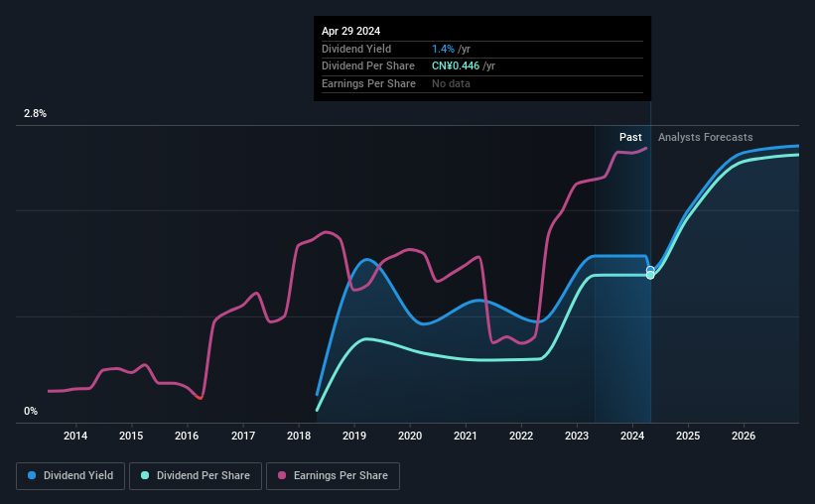Toggle the Dividend Yield legend button
Viewport: 815px width, 504px height.
70,476
